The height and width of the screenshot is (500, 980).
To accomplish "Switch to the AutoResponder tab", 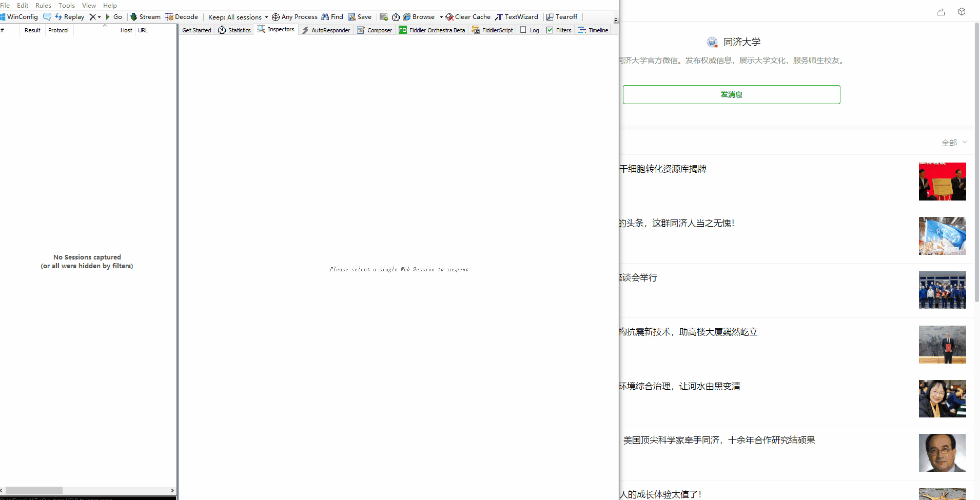I will coord(326,30).
